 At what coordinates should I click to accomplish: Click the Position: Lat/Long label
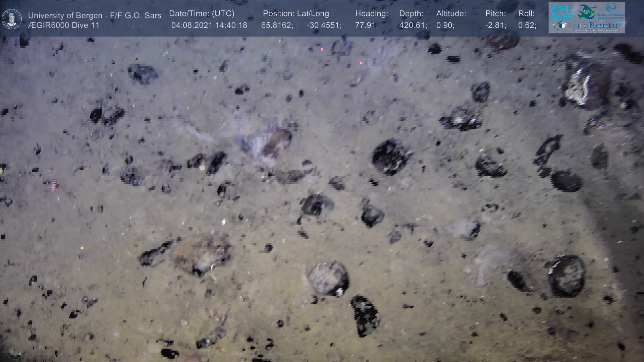coord(296,14)
